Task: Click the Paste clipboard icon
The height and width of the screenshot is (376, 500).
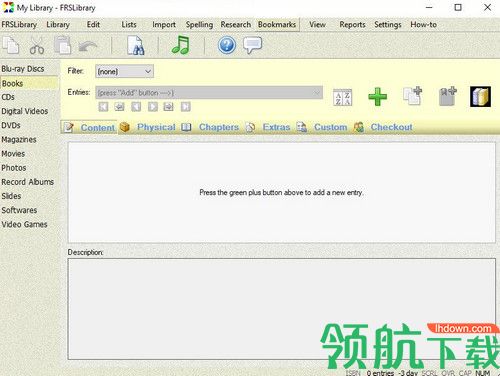Action: point(63,45)
